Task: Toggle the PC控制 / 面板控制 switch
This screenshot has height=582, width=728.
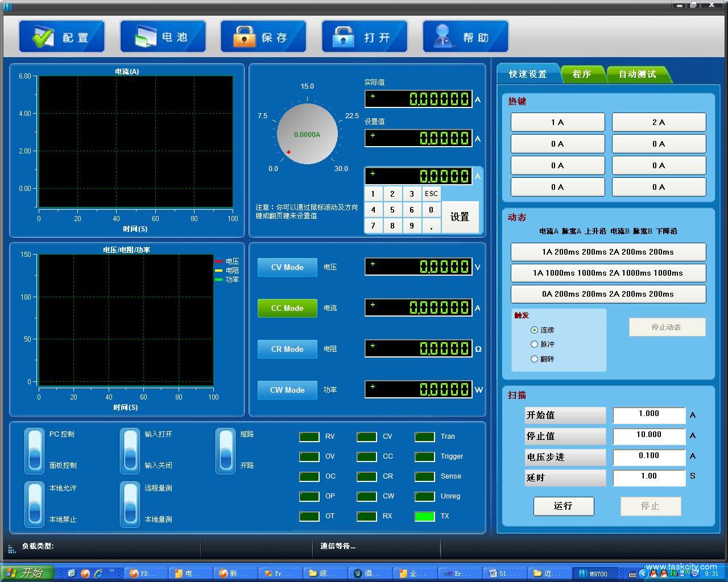Action: 35,450
